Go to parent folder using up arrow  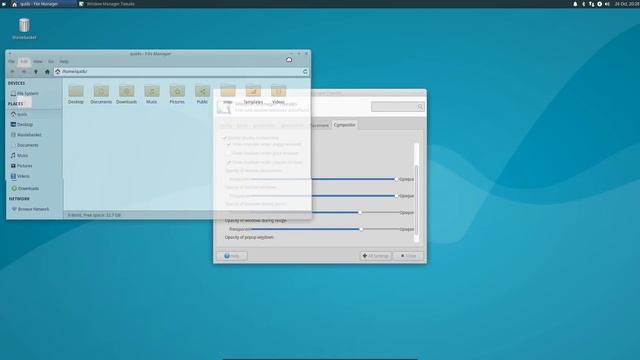(x=36, y=71)
